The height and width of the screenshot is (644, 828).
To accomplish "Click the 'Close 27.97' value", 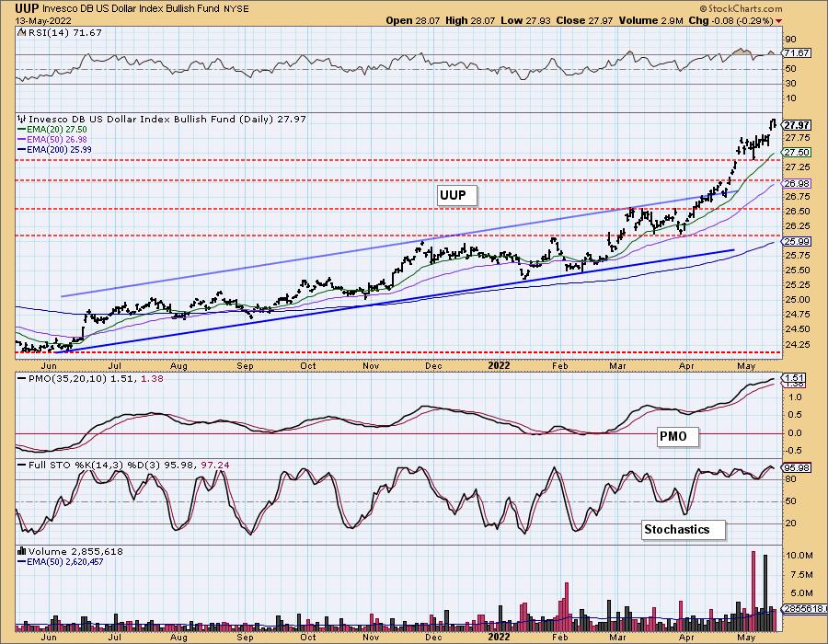I will [x=584, y=20].
